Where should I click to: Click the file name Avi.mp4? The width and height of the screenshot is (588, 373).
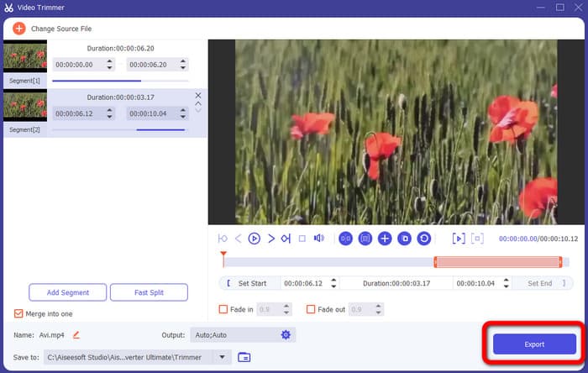click(x=52, y=334)
